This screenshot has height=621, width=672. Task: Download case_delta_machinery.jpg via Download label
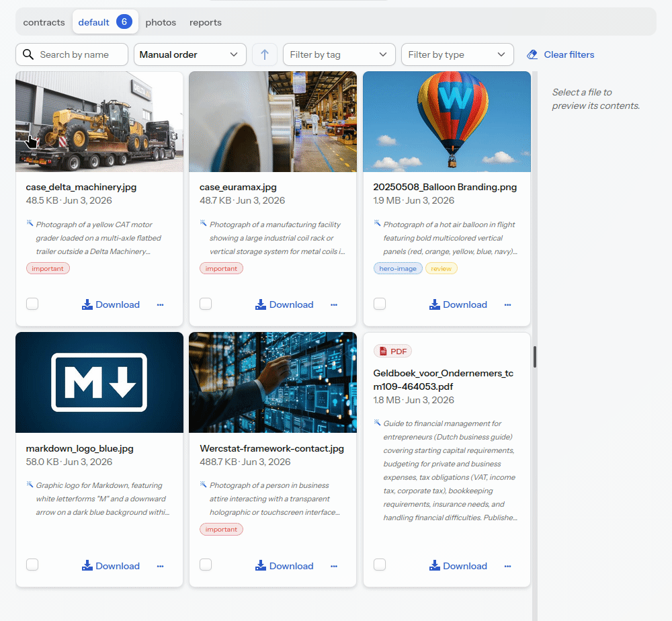pyautogui.click(x=118, y=304)
